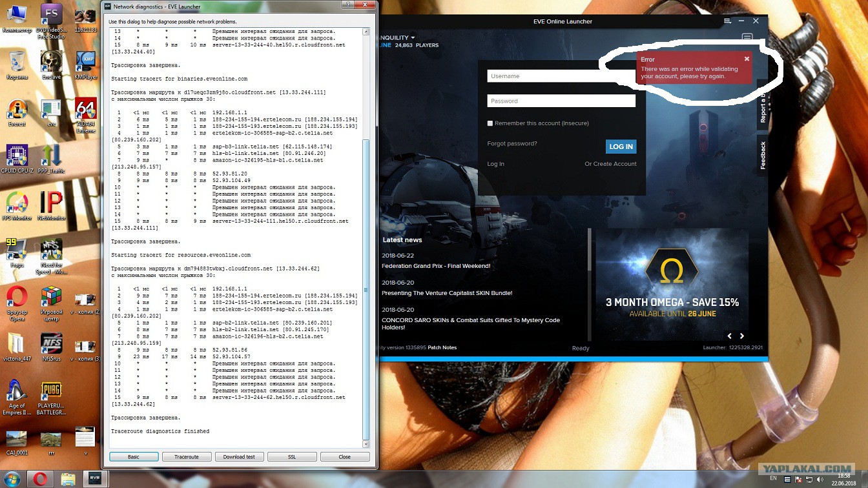
Task: Launch the eve desktop shortcut
Action: click(x=51, y=113)
